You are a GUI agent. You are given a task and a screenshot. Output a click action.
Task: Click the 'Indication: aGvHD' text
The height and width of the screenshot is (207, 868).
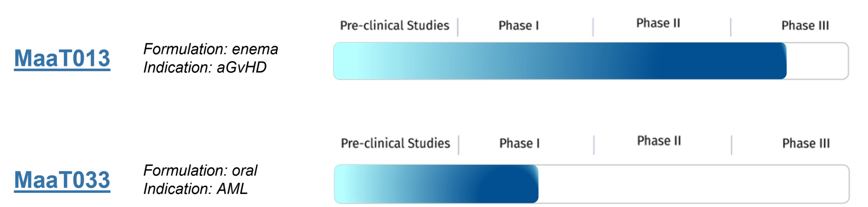click(205, 67)
